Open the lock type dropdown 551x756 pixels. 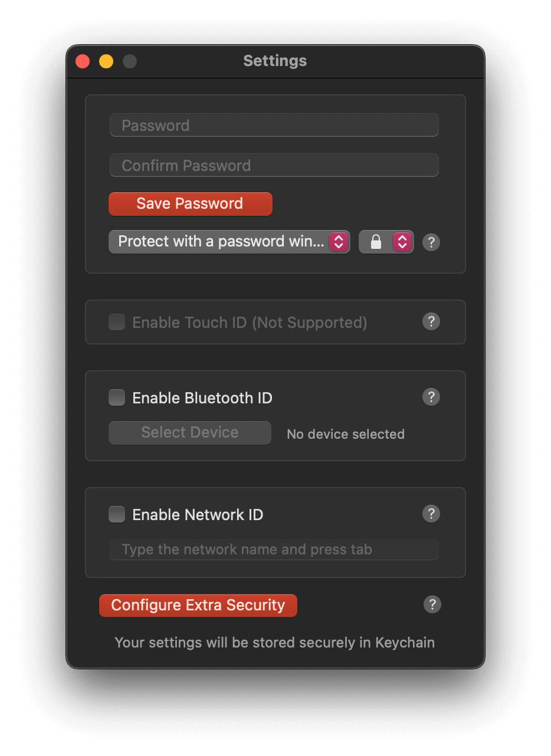pos(386,242)
